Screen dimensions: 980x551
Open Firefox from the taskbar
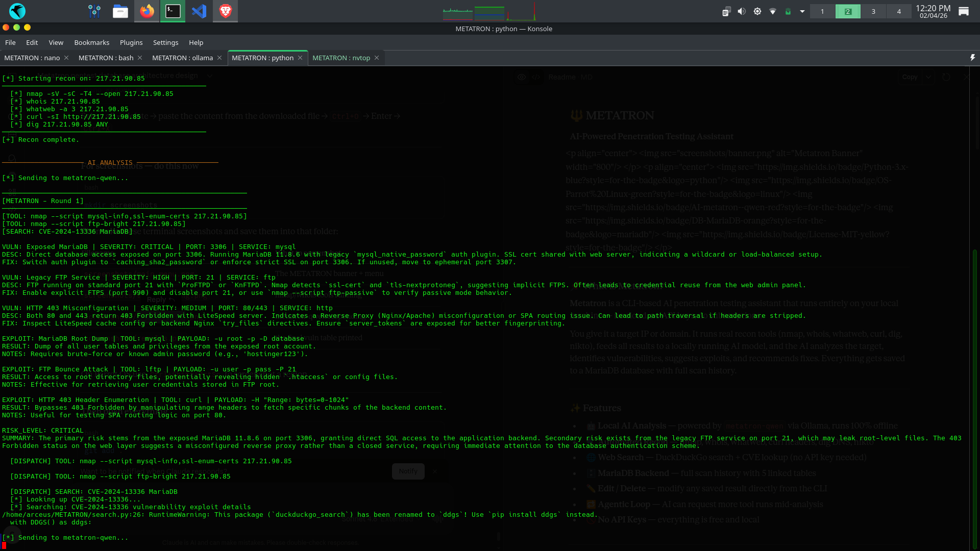point(147,11)
